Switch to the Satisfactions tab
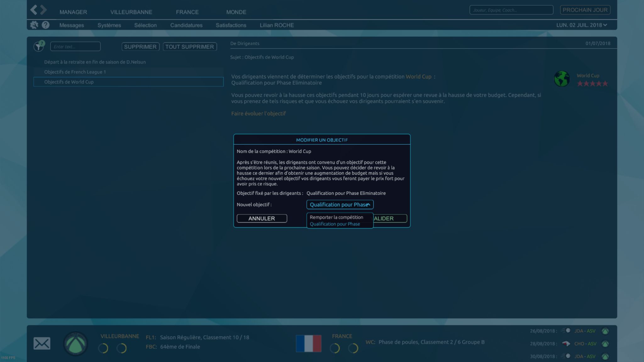644x362 pixels. 231,25
